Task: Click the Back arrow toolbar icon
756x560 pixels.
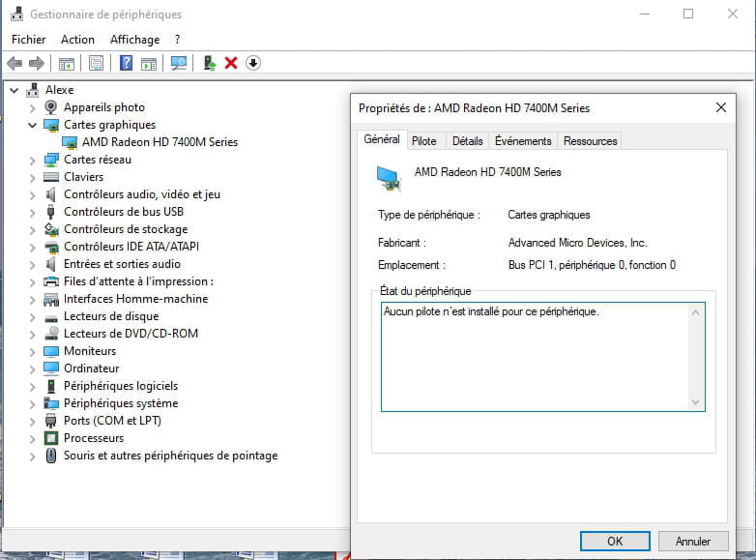Action: (x=15, y=63)
